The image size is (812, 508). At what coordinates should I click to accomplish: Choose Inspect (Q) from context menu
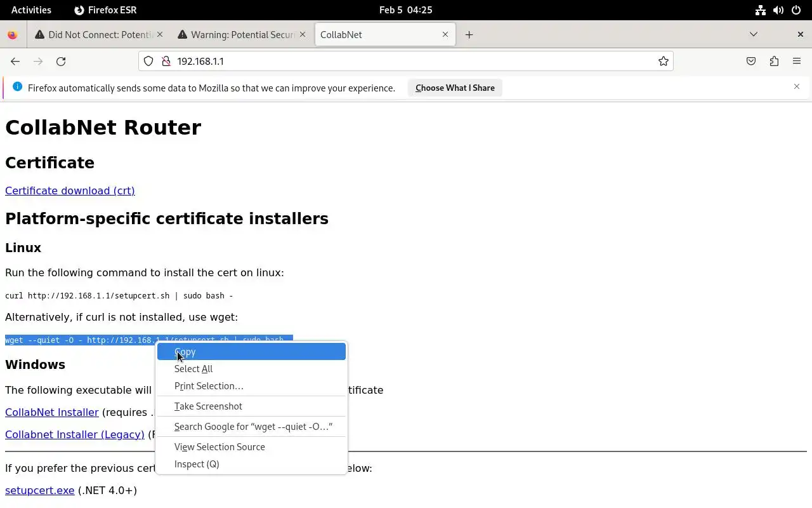coord(251,464)
